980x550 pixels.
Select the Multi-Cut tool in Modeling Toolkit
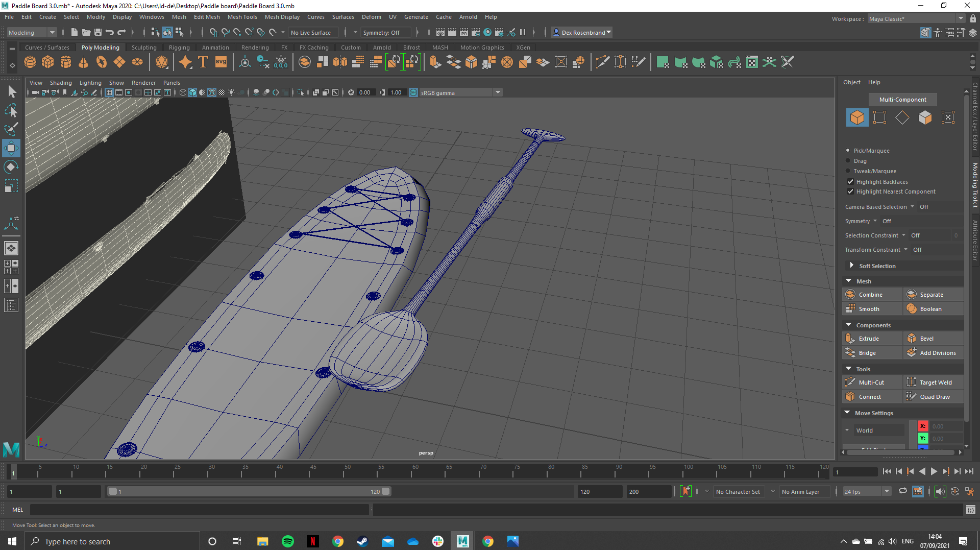point(871,382)
